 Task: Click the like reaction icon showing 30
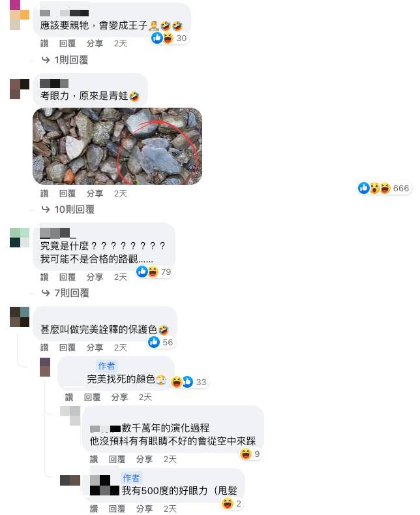coord(157,38)
